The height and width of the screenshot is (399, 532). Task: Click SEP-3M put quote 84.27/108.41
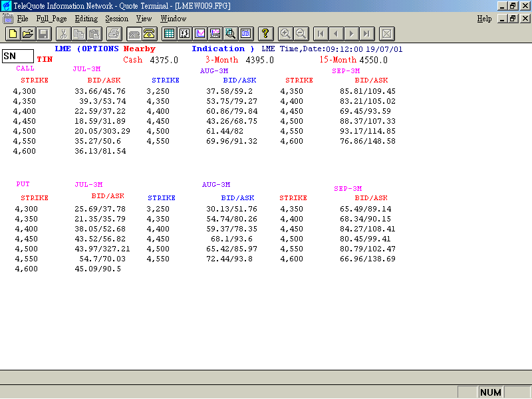(368, 229)
